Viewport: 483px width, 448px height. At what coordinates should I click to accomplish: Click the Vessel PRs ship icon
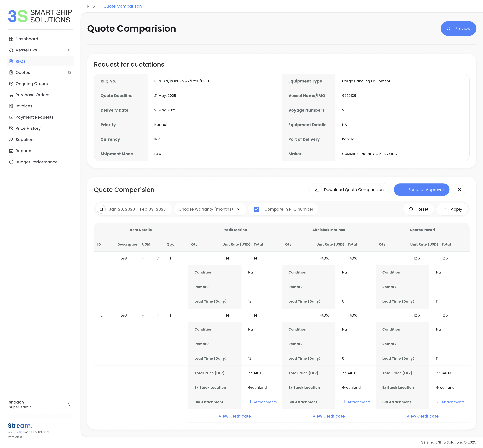[x=11, y=50]
